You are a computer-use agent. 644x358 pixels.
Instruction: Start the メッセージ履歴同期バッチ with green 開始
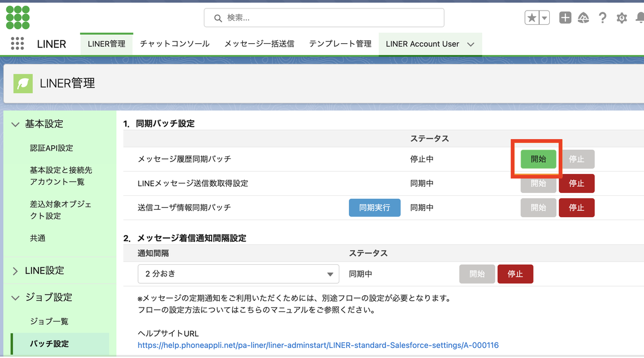[538, 159]
